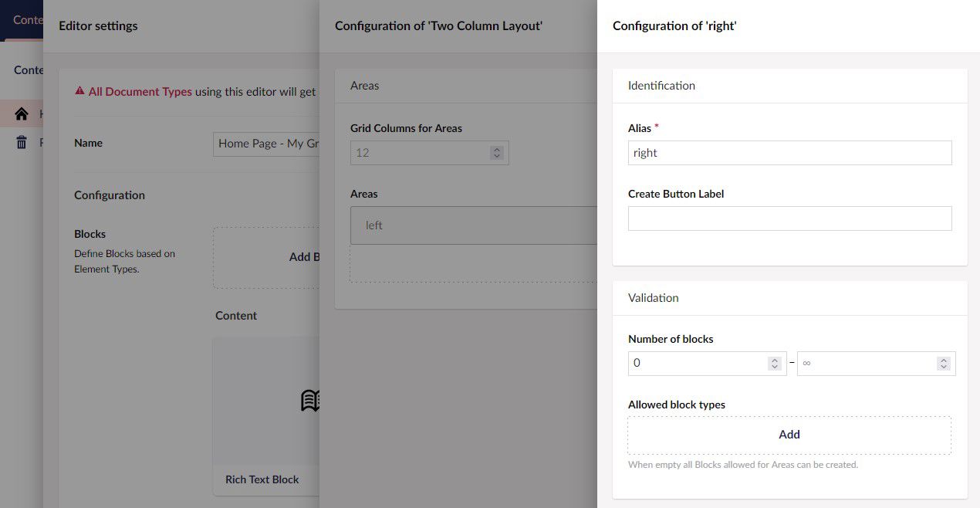Click the Create Button Label input field
The image size is (980, 508).
[x=789, y=218]
